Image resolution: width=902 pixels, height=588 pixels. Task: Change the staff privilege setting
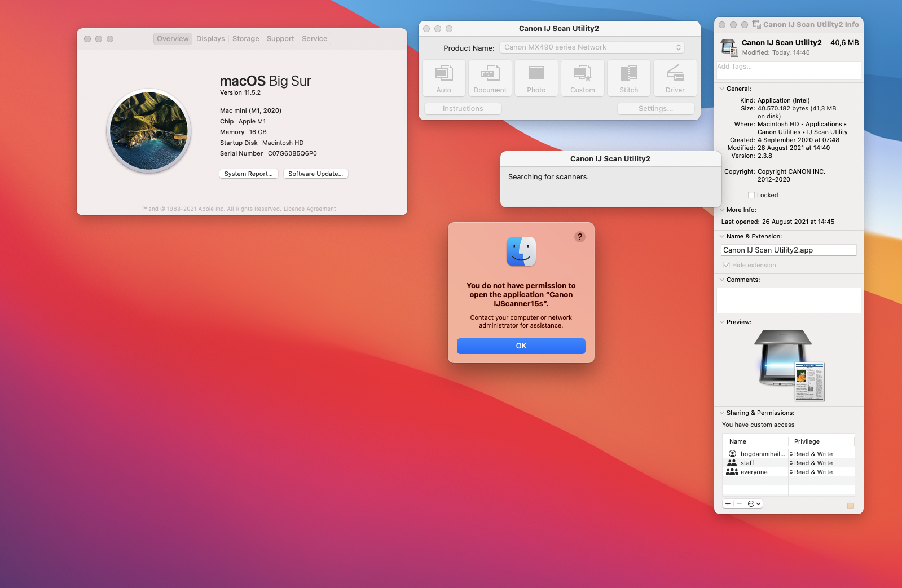pos(811,463)
